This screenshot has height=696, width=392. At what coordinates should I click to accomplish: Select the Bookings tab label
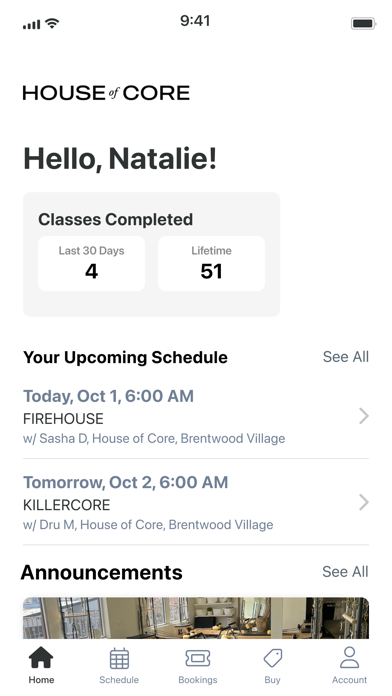pos(198,680)
